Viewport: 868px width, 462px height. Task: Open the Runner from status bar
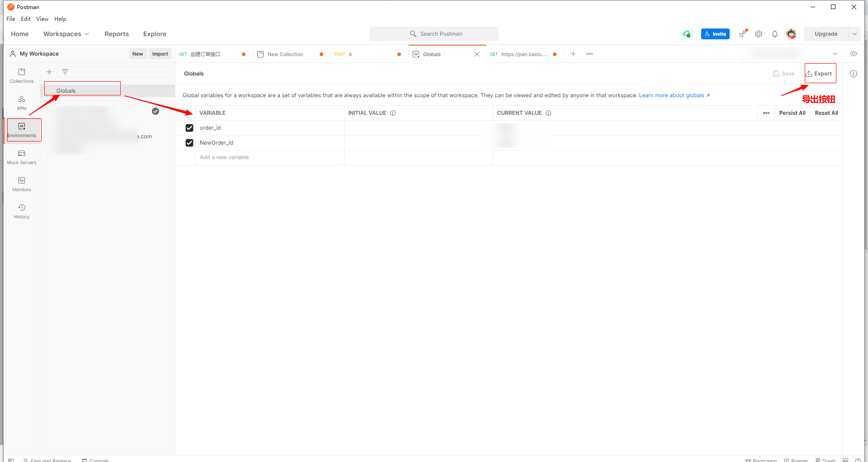(x=796, y=460)
